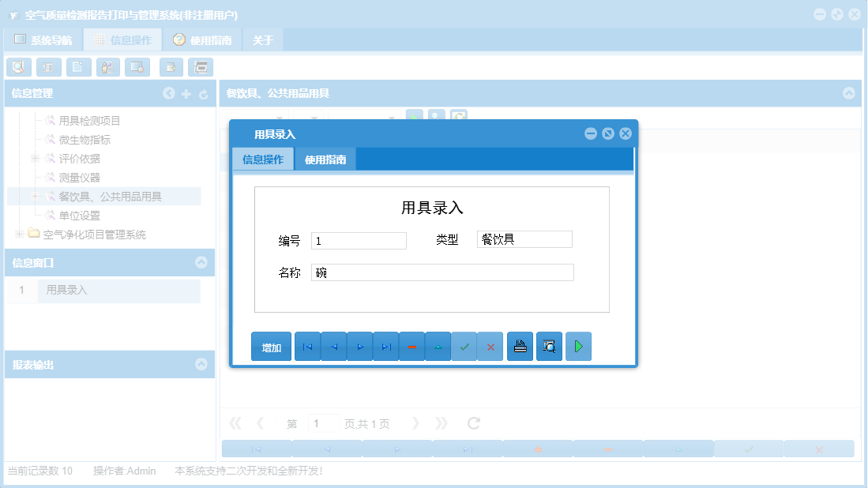Click the report output icon at the toolbar's right end
This screenshot has width=868, height=488.
click(x=201, y=67)
